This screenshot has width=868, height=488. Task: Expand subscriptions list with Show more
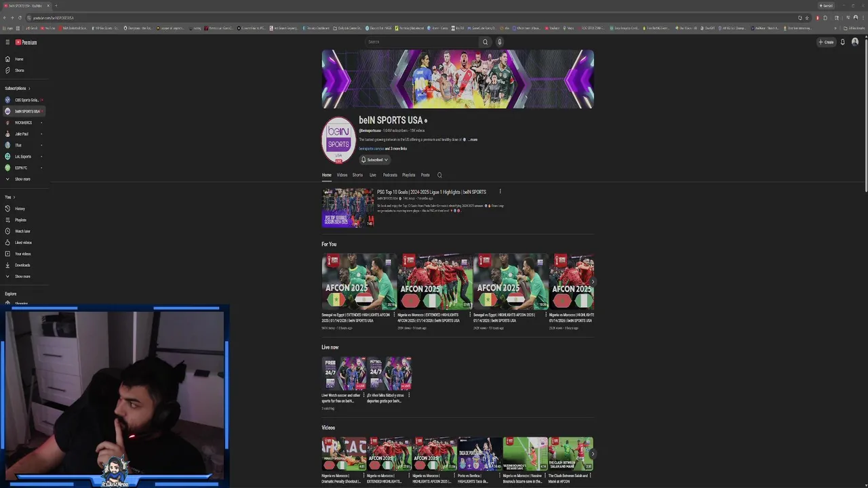point(22,179)
